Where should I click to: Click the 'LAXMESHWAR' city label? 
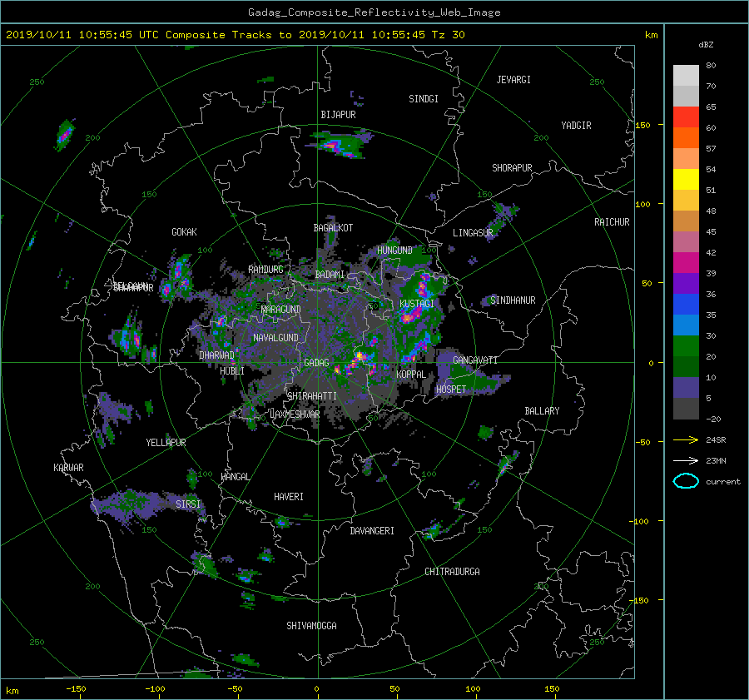click(295, 415)
